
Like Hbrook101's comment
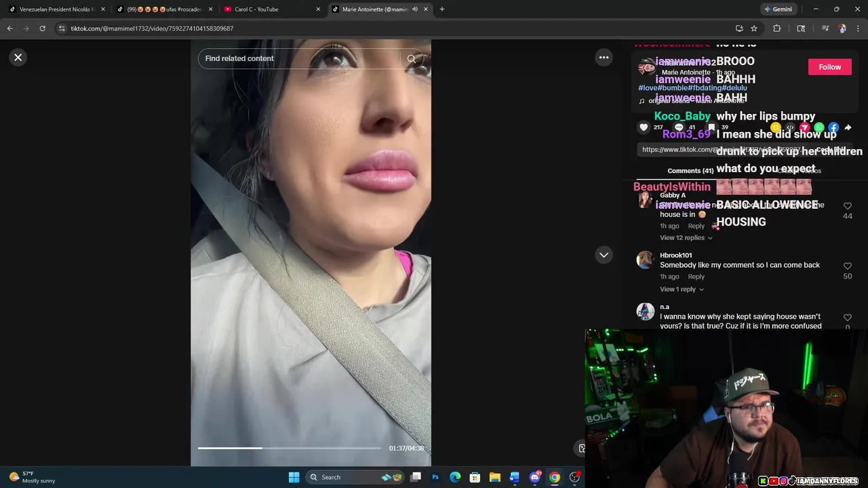point(848,266)
